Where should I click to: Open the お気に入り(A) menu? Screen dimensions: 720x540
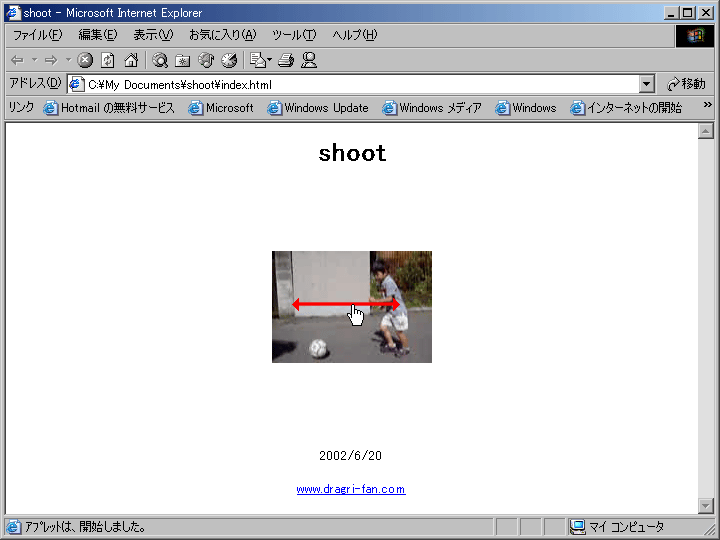(x=223, y=35)
